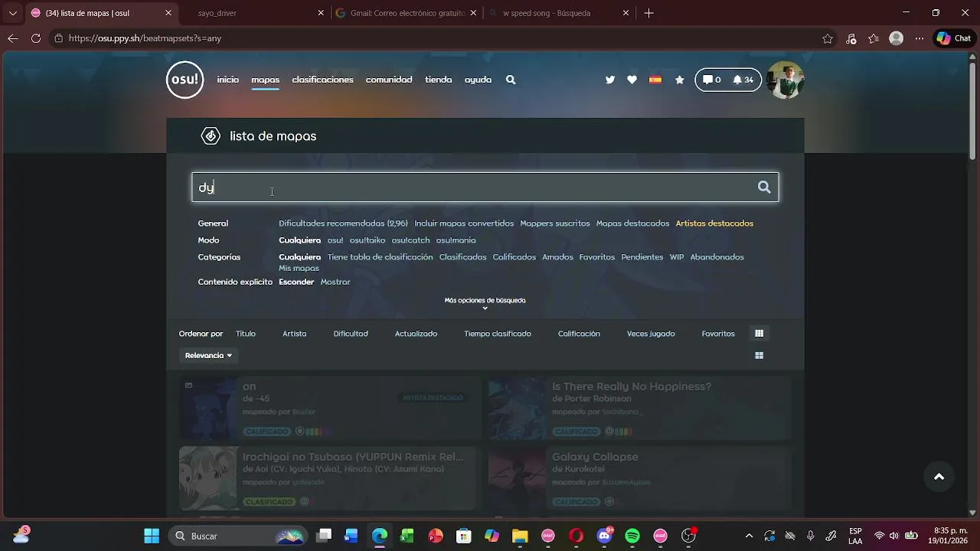The height and width of the screenshot is (551, 980).
Task: Open the tab actions menu chevron
Action: coord(12,13)
